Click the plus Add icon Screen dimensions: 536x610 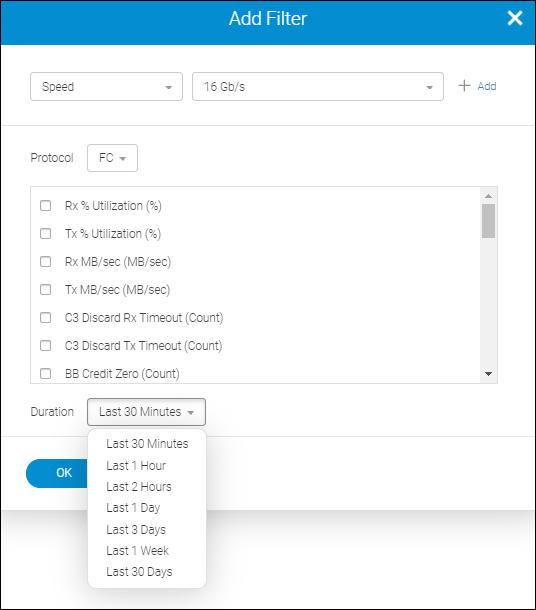coord(464,86)
